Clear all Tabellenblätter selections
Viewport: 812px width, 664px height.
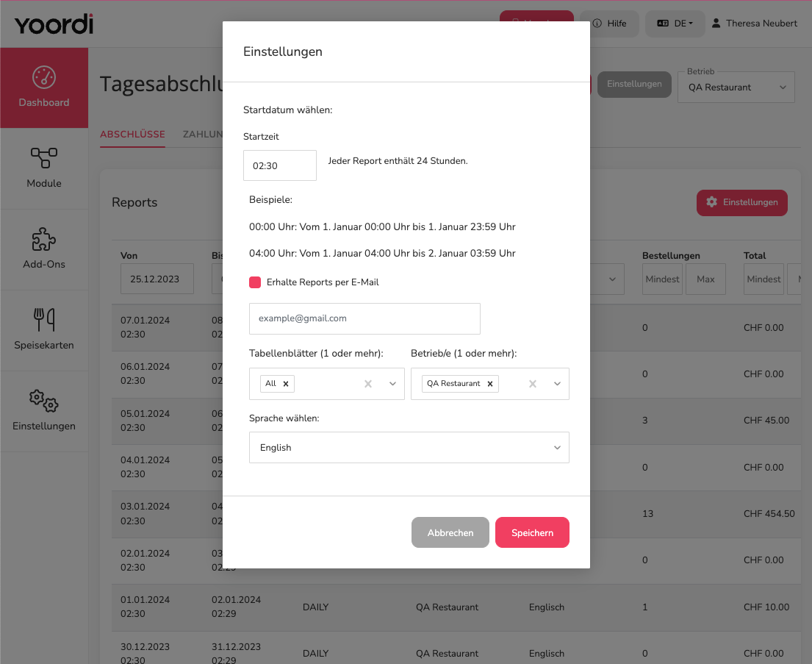pyautogui.click(x=368, y=384)
